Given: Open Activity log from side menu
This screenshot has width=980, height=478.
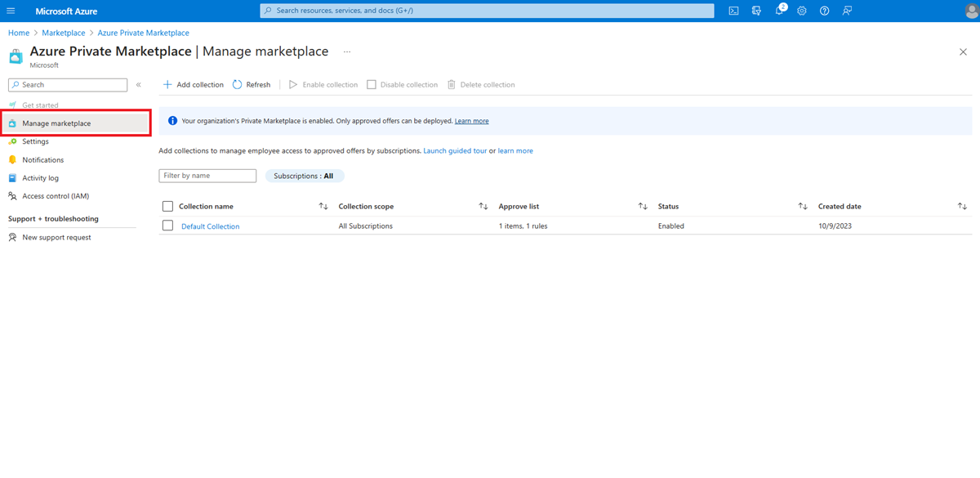Looking at the screenshot, I should (x=40, y=178).
